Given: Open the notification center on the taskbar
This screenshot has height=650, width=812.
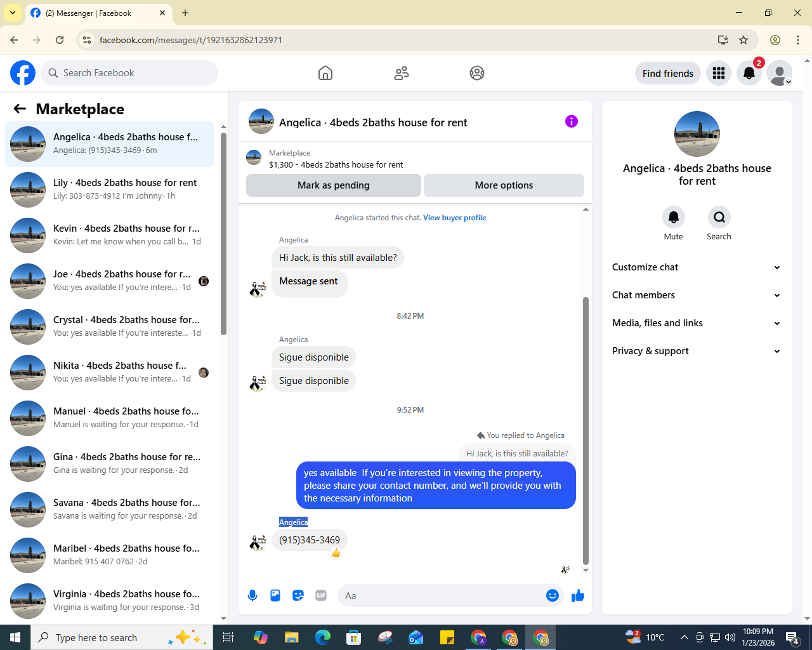Looking at the screenshot, I should (x=792, y=637).
